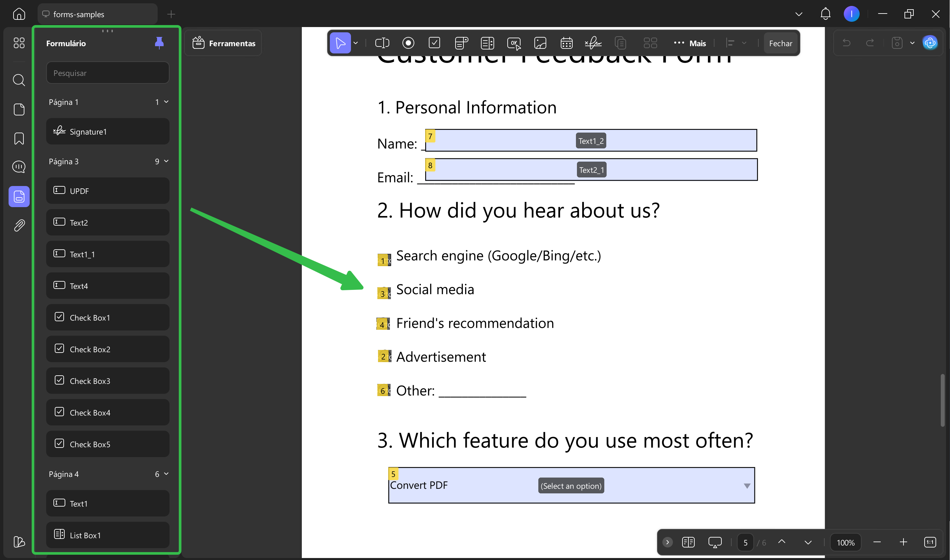This screenshot has height=560, width=950.
Task: Click the zoom in plus button
Action: point(903,542)
